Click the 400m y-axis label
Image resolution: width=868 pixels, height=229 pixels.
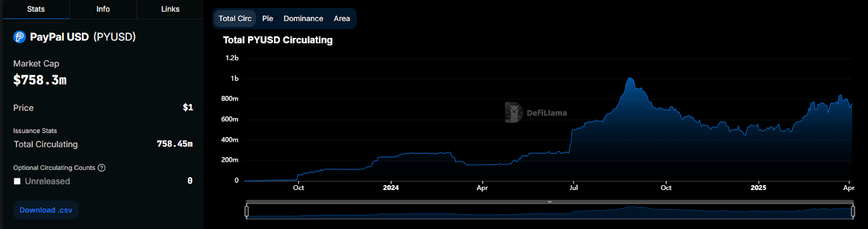229,140
